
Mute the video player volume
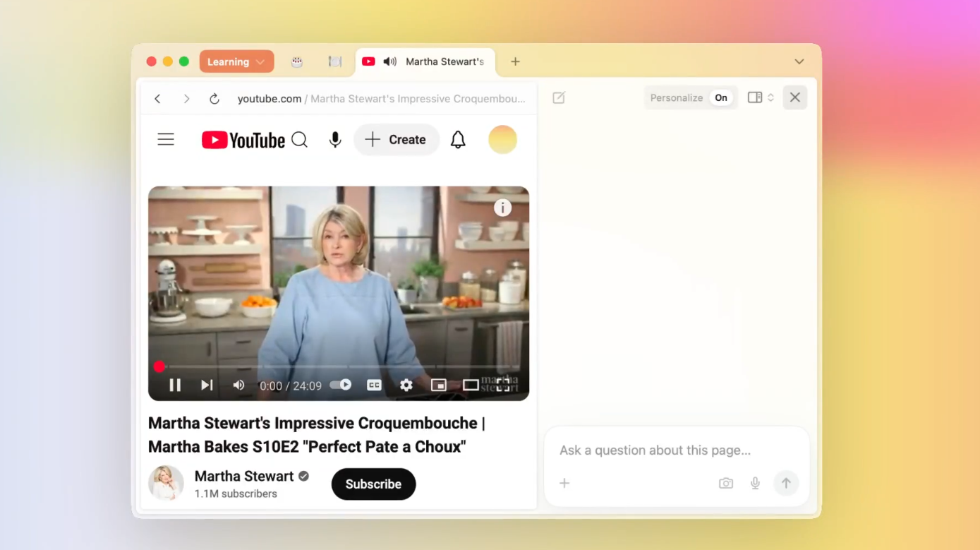[x=238, y=385]
